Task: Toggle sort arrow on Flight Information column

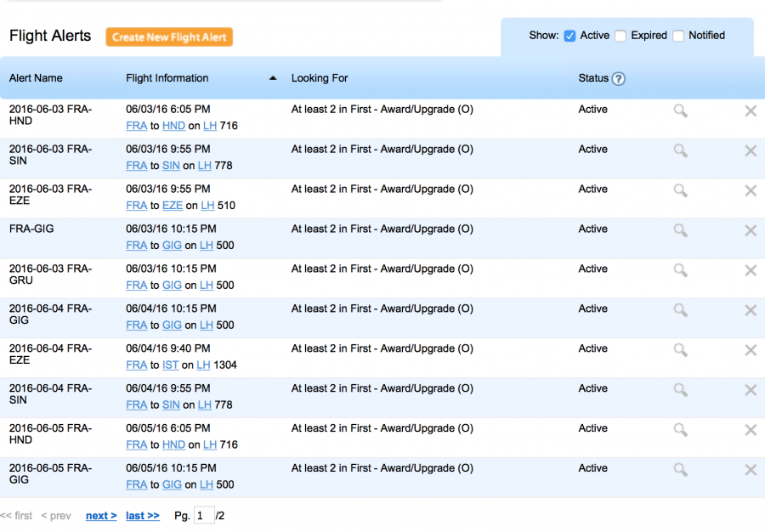Action: (273, 78)
